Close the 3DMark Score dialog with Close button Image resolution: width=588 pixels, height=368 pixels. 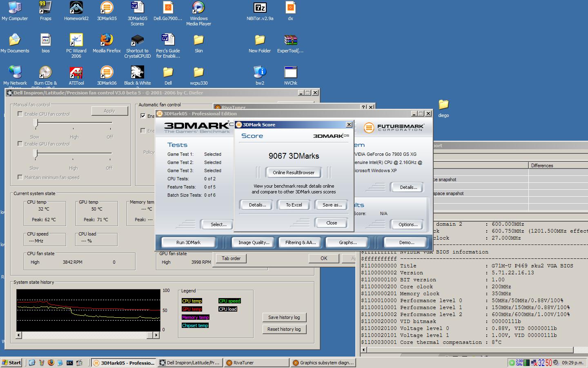[332, 223]
